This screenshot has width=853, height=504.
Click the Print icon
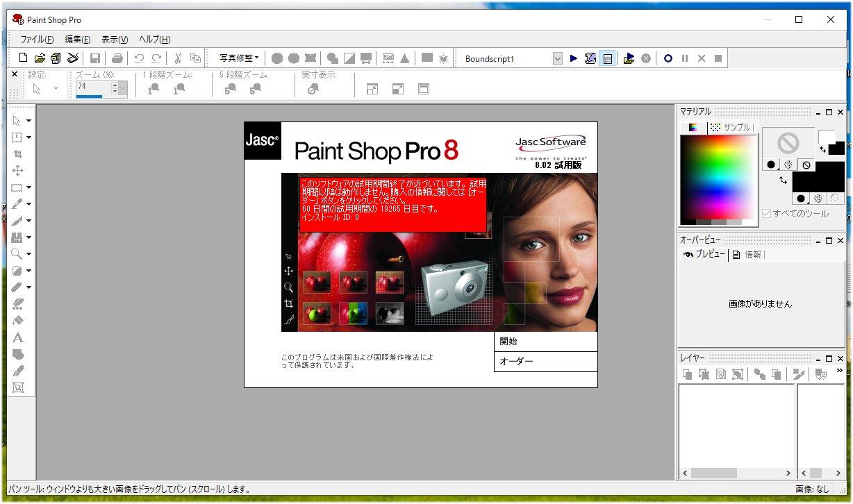[117, 58]
